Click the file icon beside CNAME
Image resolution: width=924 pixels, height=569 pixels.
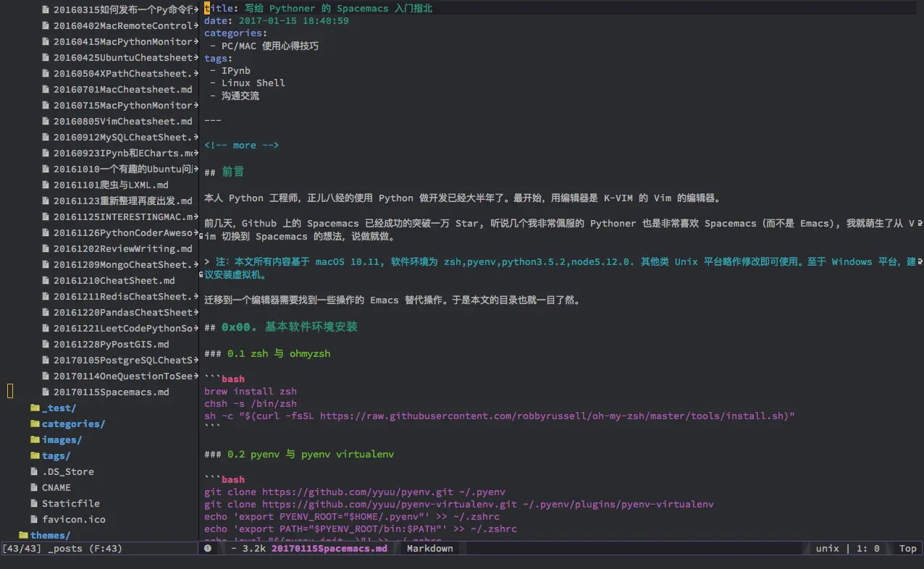[35, 488]
